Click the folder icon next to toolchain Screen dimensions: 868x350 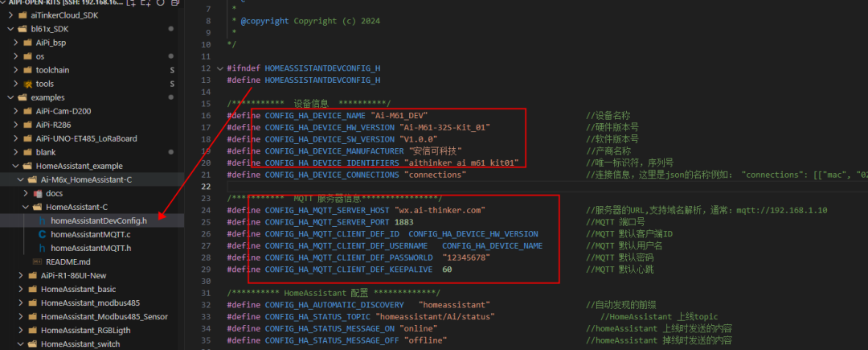pos(27,70)
